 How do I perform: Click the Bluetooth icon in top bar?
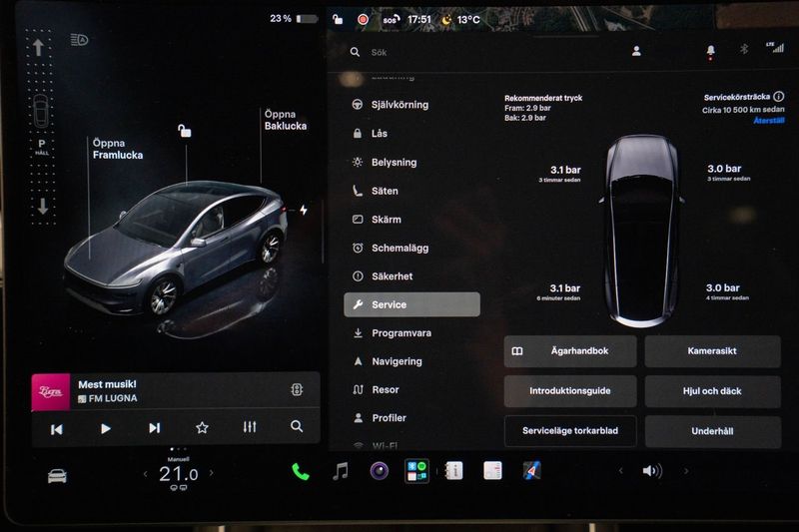pos(744,49)
